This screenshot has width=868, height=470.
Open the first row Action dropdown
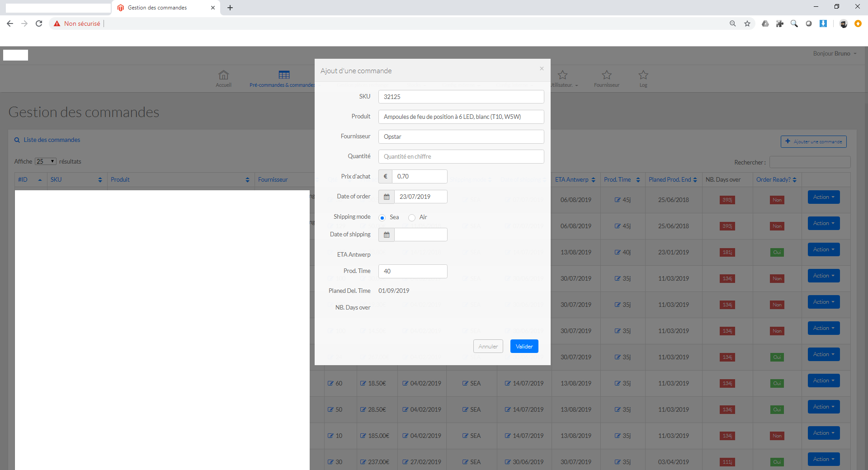coord(823,197)
